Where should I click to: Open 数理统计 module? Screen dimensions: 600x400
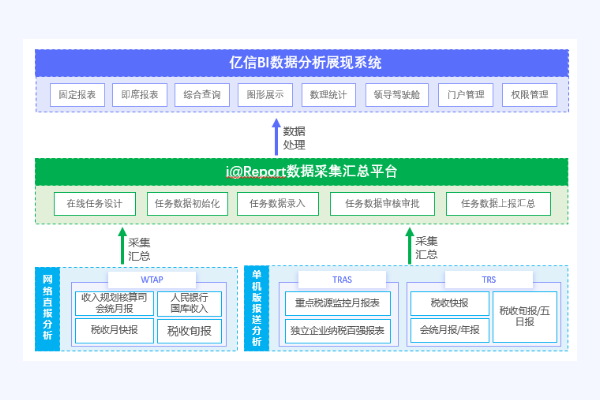click(x=327, y=95)
